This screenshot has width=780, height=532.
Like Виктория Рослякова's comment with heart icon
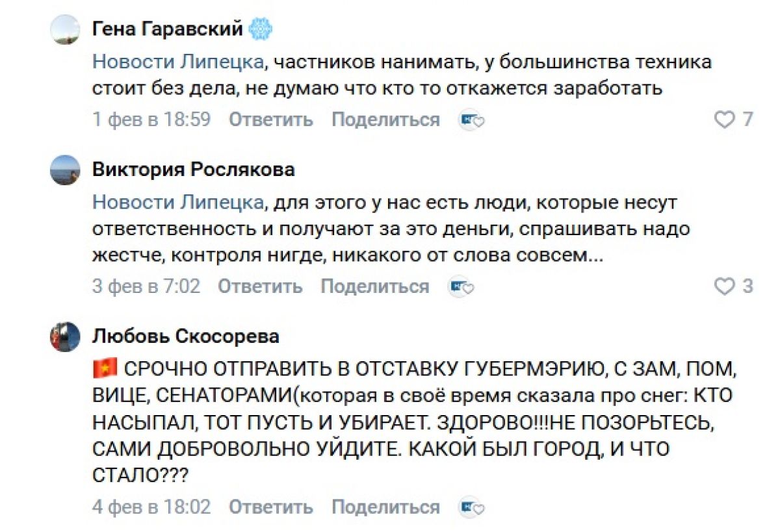[723, 286]
